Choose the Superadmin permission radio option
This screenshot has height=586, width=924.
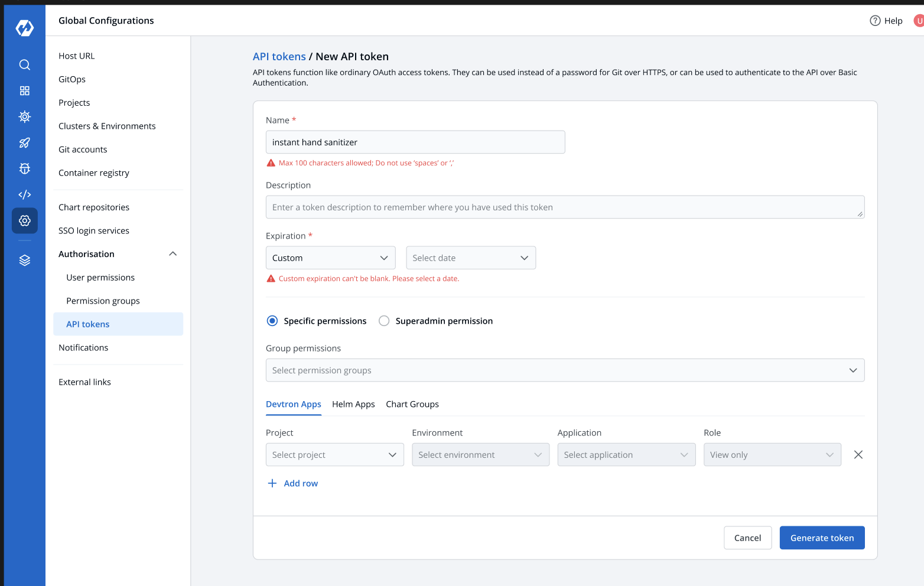point(384,321)
